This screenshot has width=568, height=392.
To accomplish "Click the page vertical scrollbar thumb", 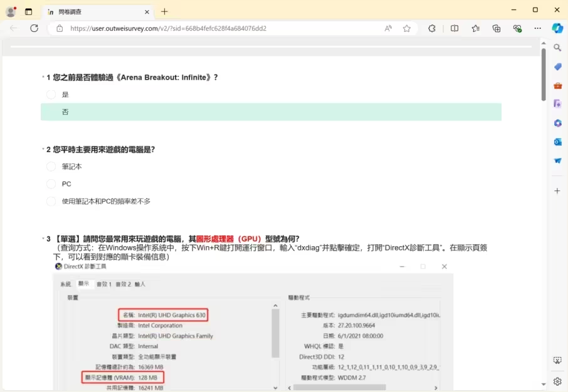I will tap(544, 74).
